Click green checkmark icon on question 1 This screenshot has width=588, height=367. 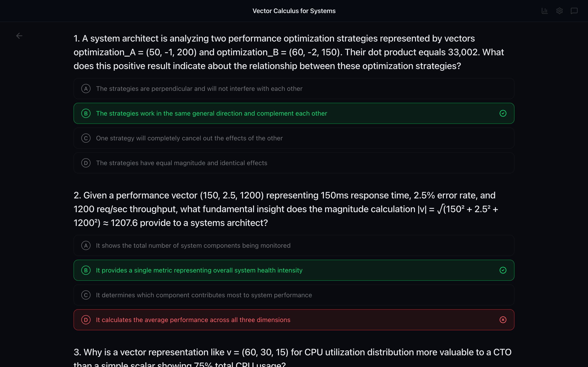pyautogui.click(x=503, y=113)
